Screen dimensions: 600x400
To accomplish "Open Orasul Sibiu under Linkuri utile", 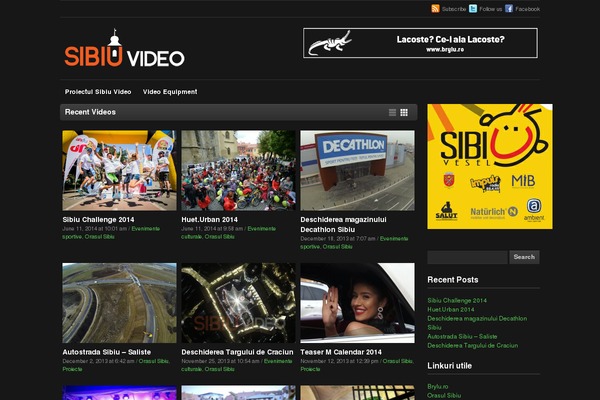I will (444, 395).
